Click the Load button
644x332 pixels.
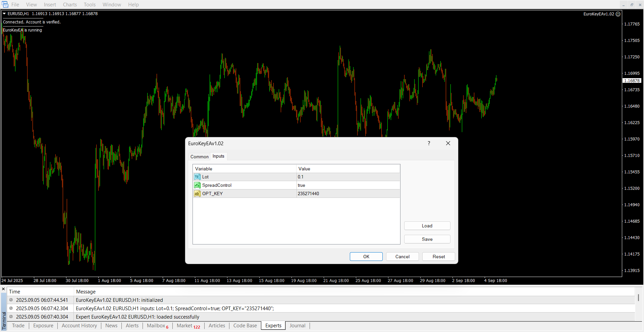click(x=427, y=226)
